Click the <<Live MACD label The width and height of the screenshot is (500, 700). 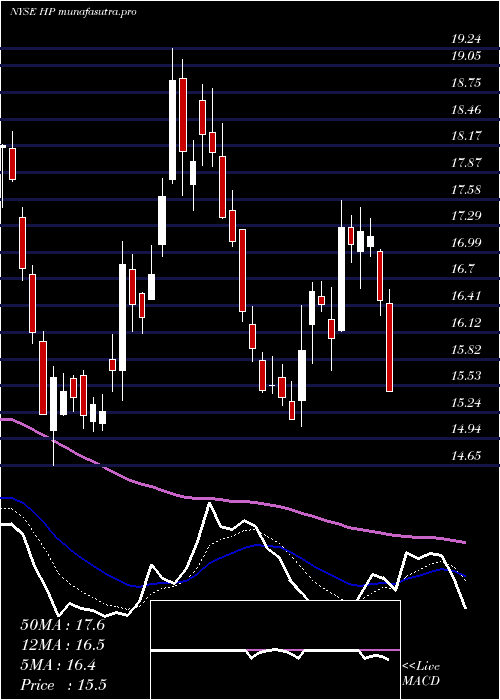click(421, 674)
